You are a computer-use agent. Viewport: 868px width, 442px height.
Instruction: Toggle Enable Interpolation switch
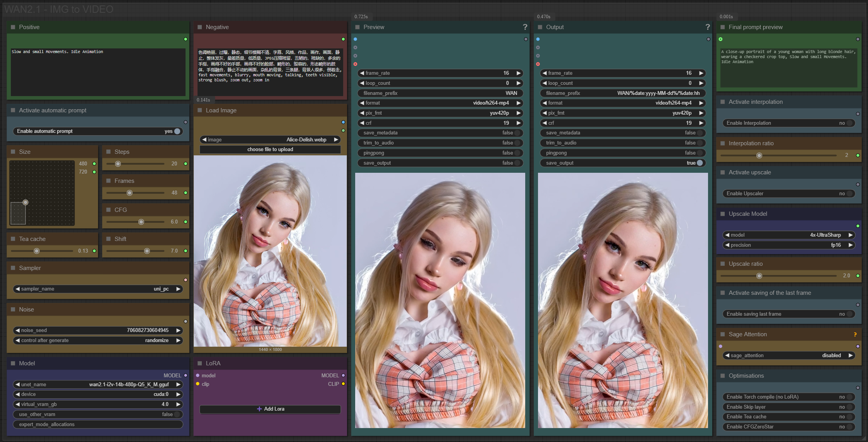[x=849, y=123]
